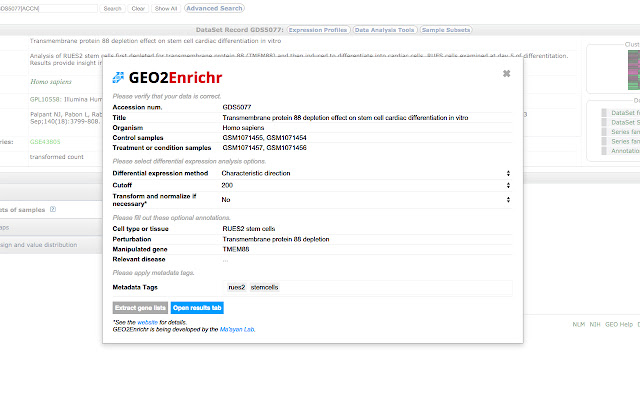640x400 pixels.
Task: Click the 'transformed count' text
Action: (x=57, y=157)
